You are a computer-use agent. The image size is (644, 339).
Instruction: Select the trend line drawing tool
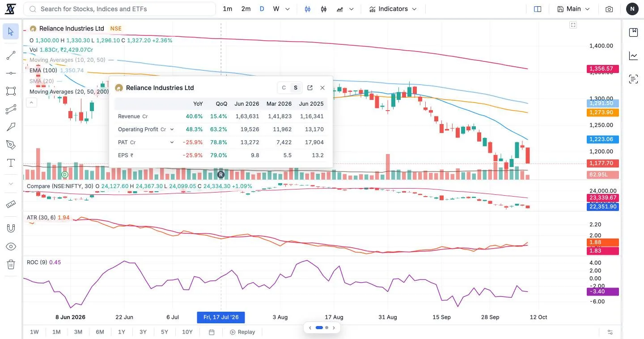11,56
